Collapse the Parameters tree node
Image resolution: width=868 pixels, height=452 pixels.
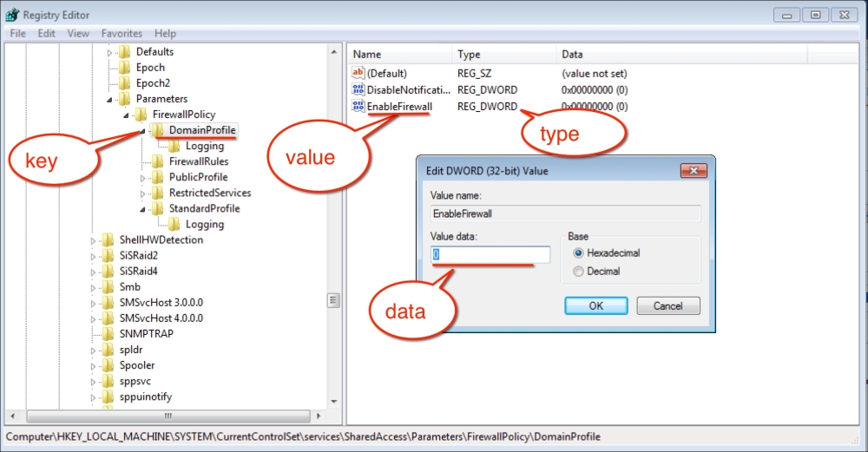(110, 100)
